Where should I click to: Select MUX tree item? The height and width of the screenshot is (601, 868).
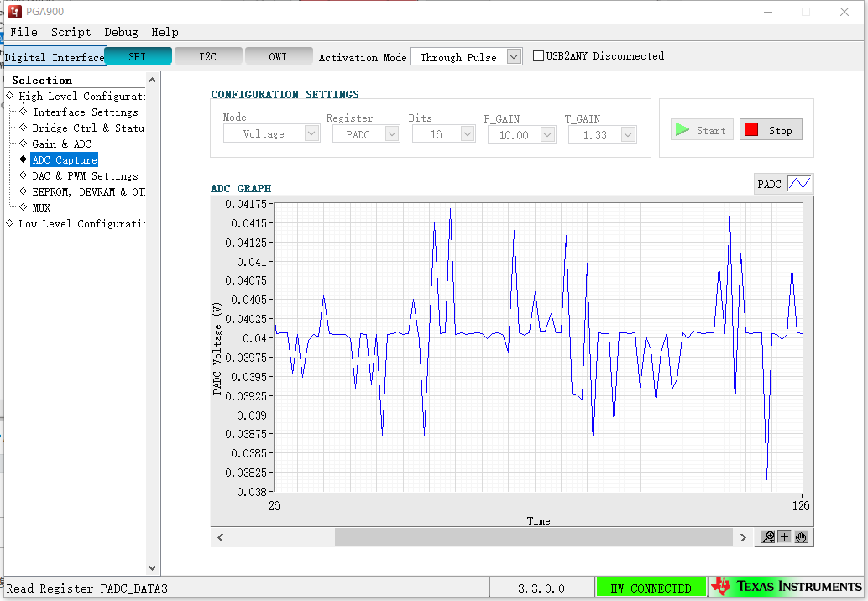[41, 208]
